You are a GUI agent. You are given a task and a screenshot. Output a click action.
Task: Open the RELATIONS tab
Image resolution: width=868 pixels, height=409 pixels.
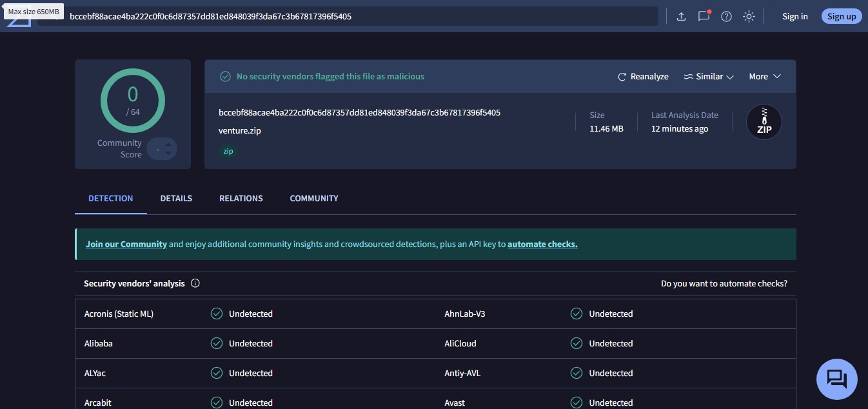pyautogui.click(x=241, y=198)
